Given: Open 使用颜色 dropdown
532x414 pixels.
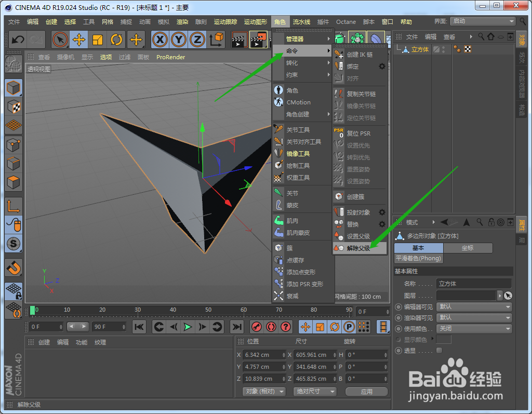Looking at the screenshot, I should [x=474, y=328].
